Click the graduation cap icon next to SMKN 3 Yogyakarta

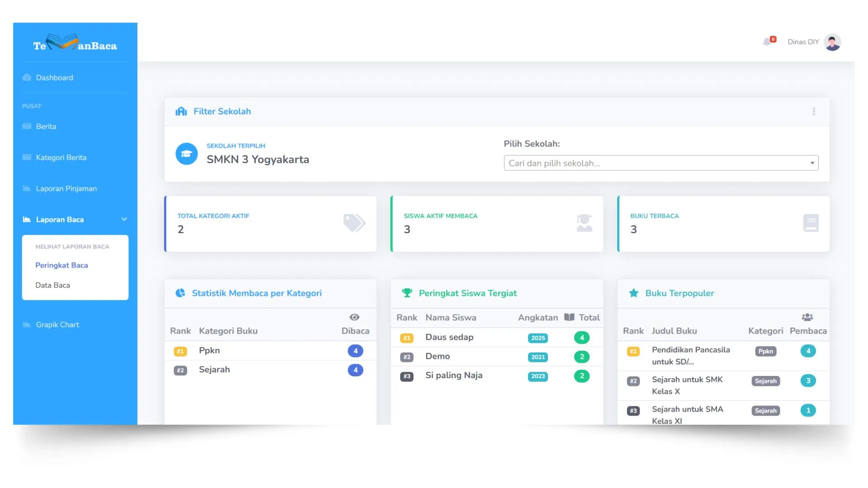[x=186, y=154]
